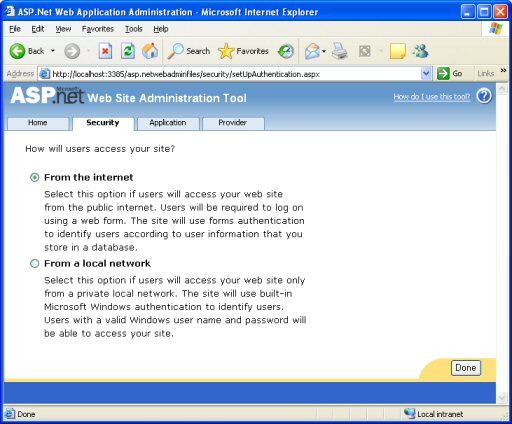Image resolution: width=512 pixels, height=424 pixels.
Task: Go to the Home page icon
Action: [x=150, y=51]
